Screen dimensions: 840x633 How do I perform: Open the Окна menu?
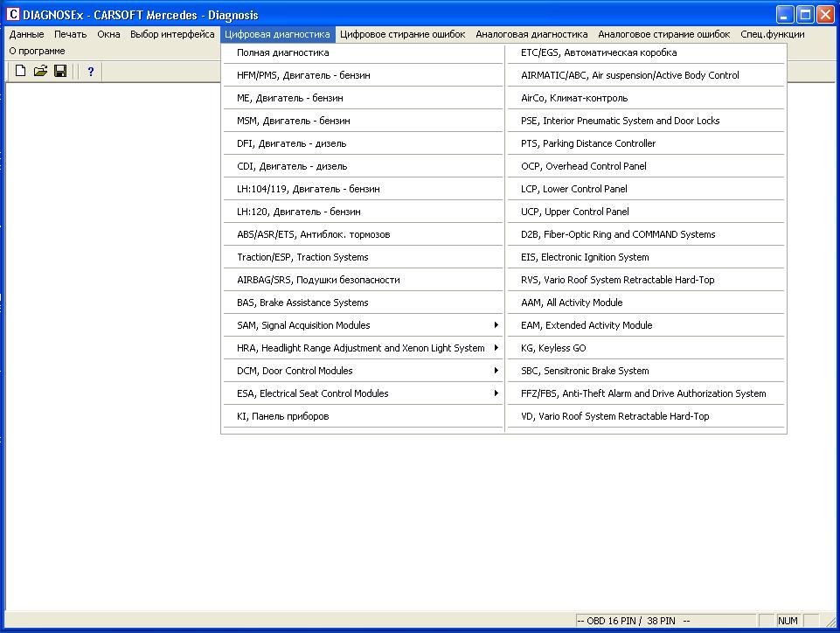(x=108, y=34)
